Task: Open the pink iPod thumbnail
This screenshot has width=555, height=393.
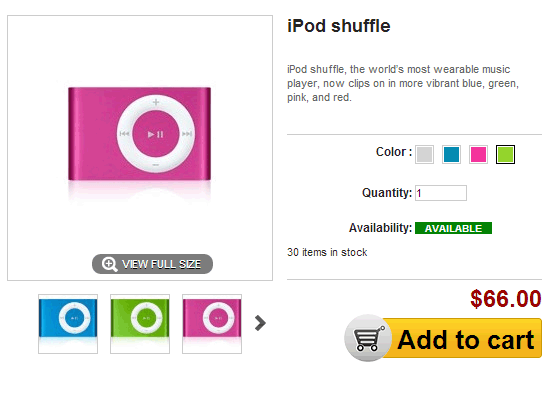Action: coord(212,324)
